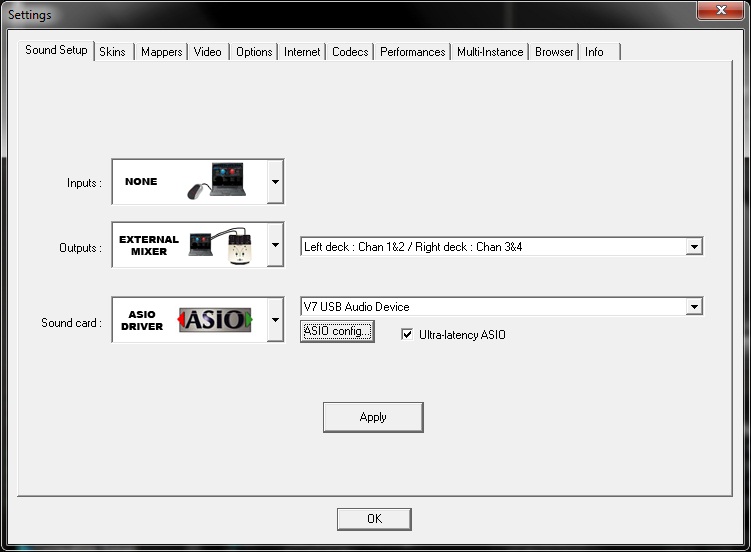Click the NONE inputs label
This screenshot has height=552, width=751.
(141, 181)
